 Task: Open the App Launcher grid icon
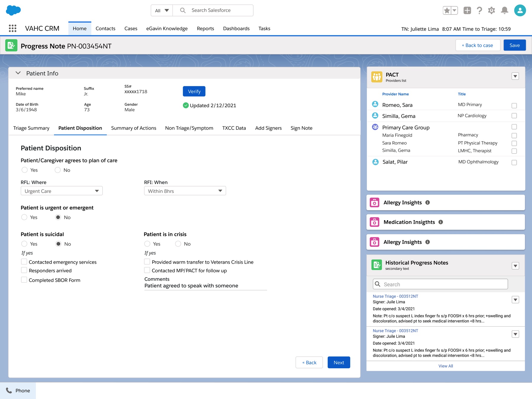pyautogui.click(x=12, y=28)
